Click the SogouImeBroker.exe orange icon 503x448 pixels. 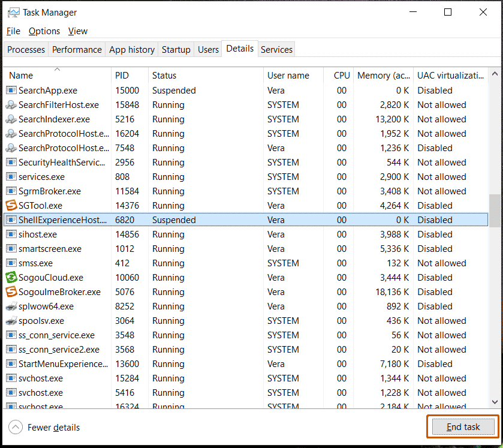coord(10,291)
